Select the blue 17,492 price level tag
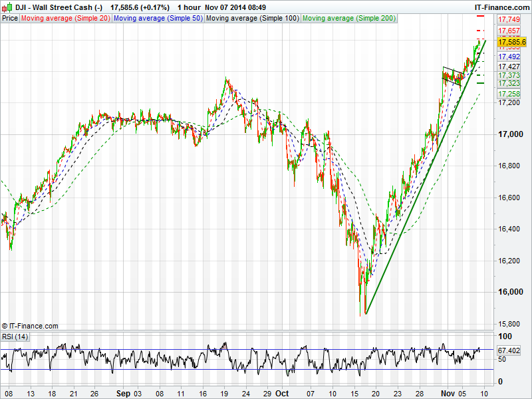 pos(509,57)
